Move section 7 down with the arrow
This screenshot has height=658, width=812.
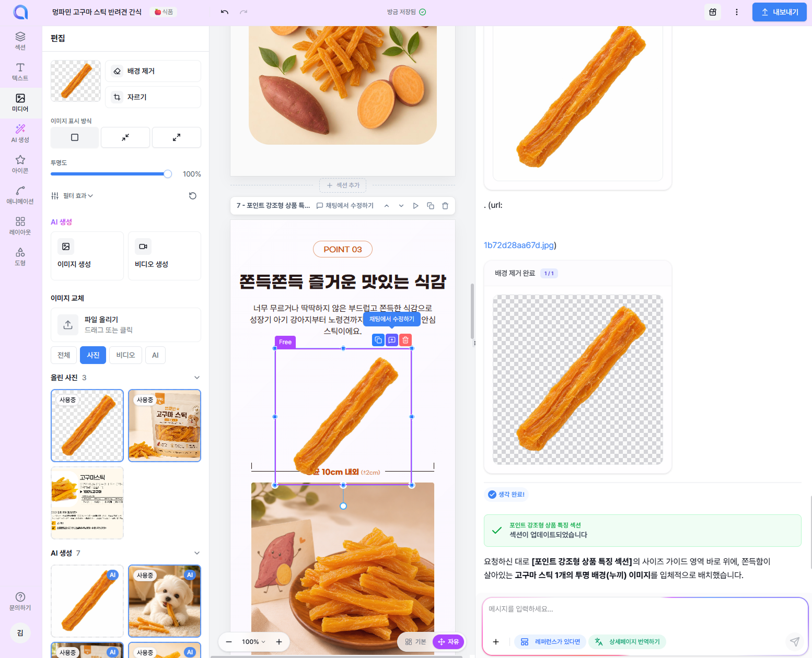coord(401,206)
